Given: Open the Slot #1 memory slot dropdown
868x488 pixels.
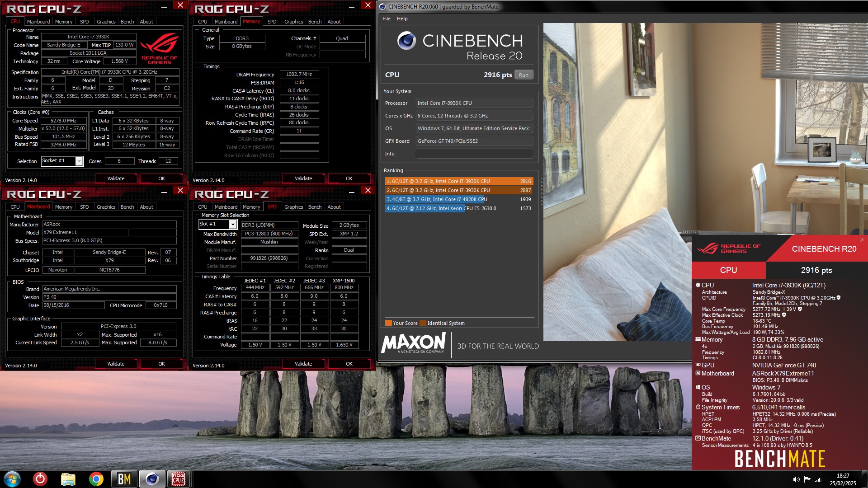Looking at the screenshot, I should [233, 224].
